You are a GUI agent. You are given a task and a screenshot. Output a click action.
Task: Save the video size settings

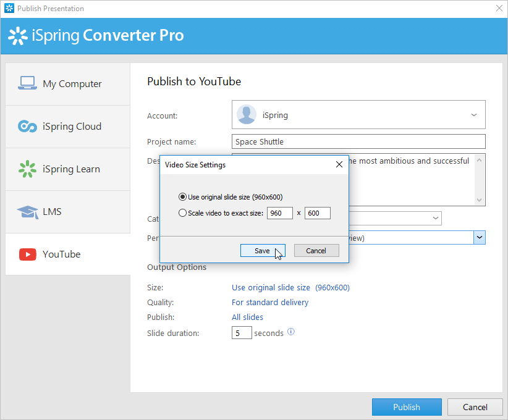click(263, 251)
